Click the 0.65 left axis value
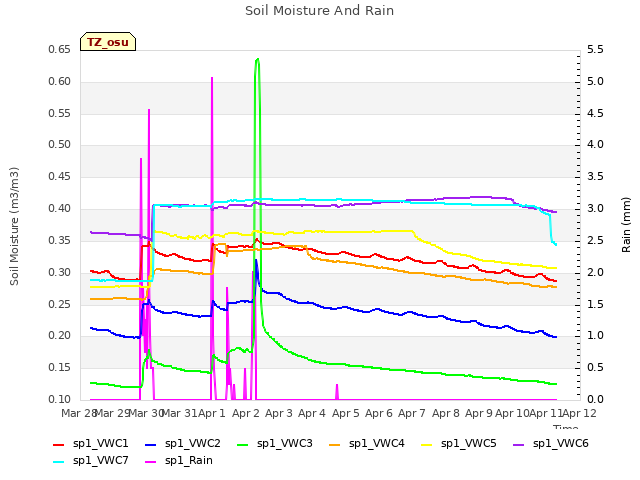The image size is (640, 480). (x=60, y=50)
